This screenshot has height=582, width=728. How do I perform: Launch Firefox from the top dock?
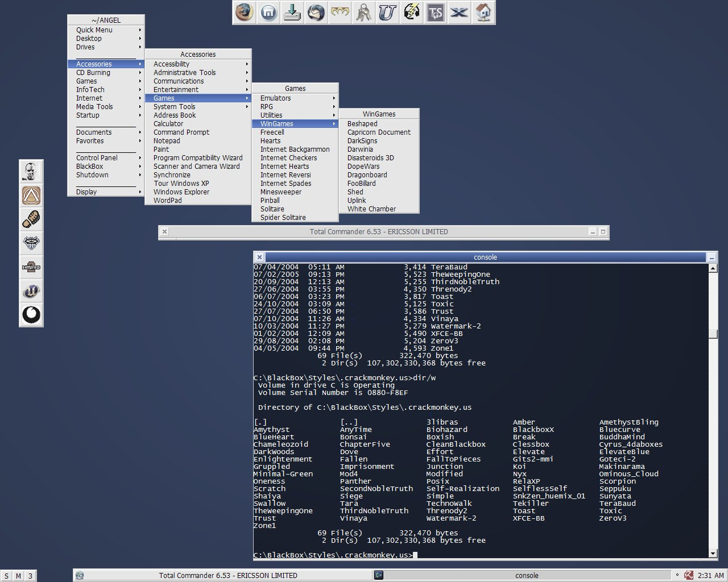coord(245,12)
